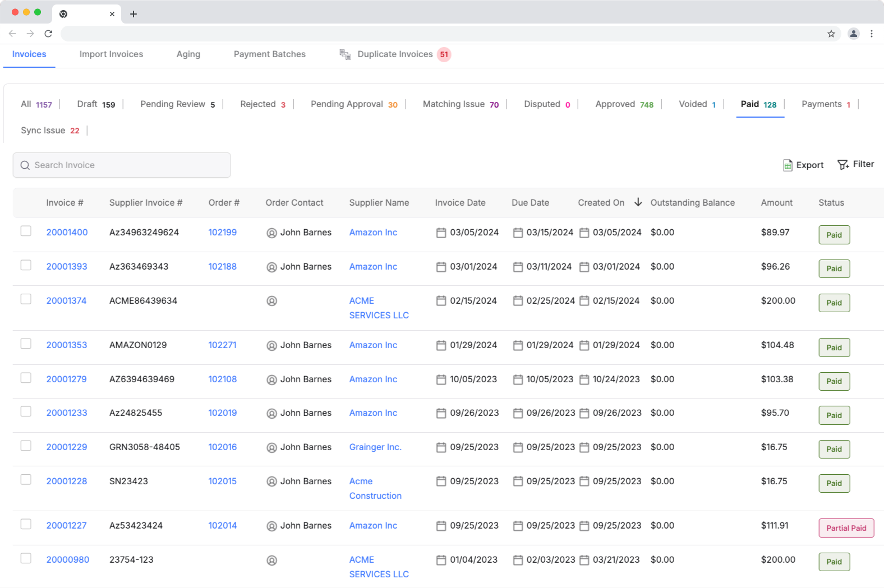Click contact avatar icon for invoice 20001374
Viewport: 884px width, 588px height.
272,301
